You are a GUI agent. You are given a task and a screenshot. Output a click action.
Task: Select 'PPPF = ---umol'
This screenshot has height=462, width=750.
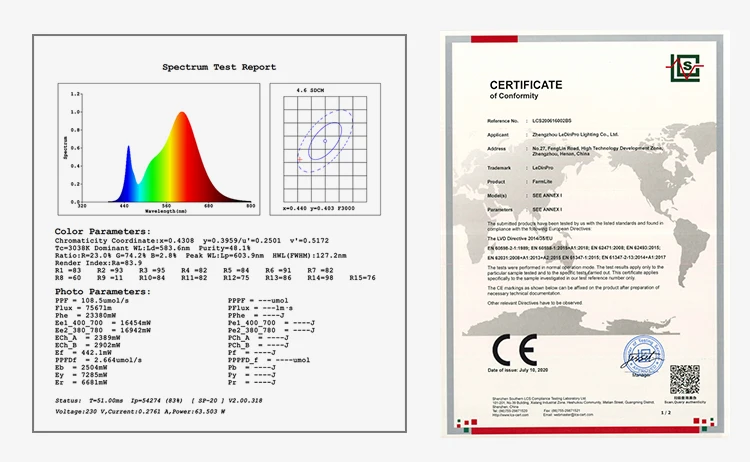tap(258, 301)
